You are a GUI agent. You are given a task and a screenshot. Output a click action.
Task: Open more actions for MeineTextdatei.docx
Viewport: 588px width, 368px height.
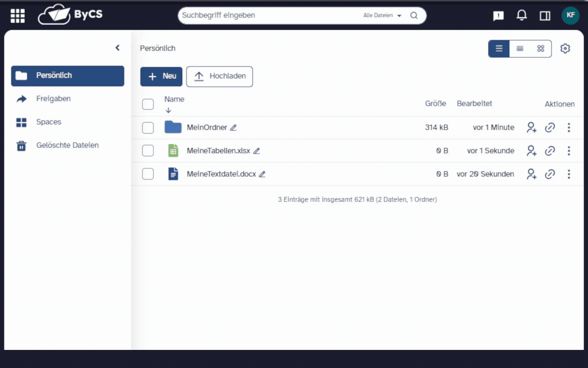(x=569, y=174)
